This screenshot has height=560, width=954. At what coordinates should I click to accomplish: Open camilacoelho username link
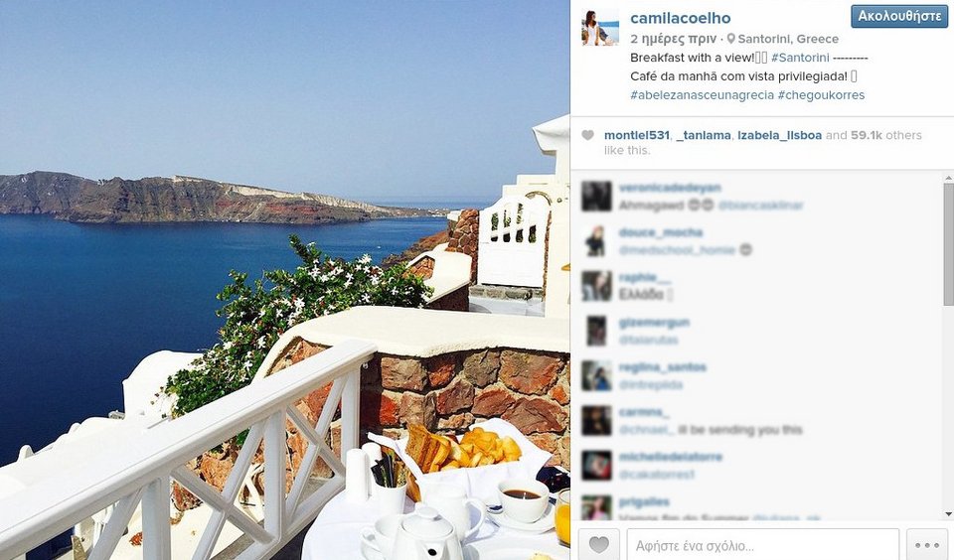pos(680,18)
